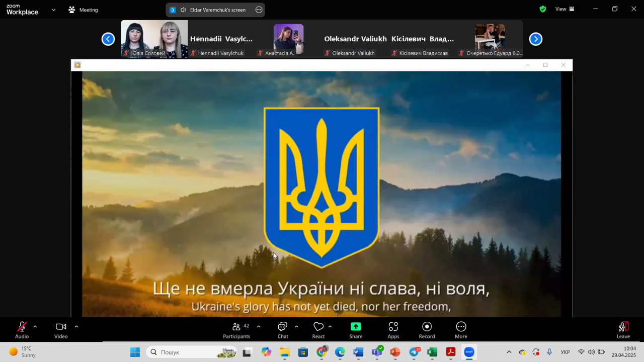Viewport: 644px width, 362px height.
Task: Expand the Chat options arrow
Action: tap(296, 326)
